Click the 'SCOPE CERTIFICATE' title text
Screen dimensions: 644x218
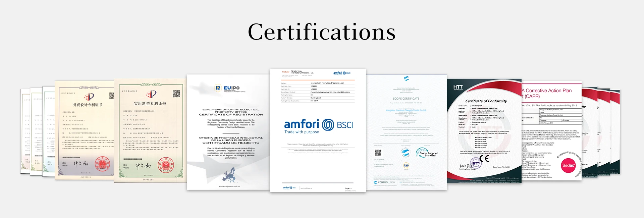pos(406,99)
